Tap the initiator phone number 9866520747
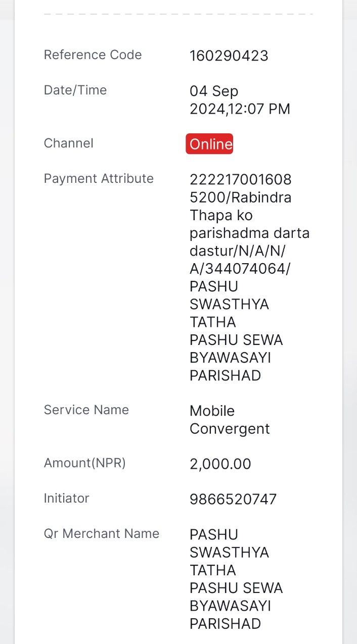Image resolution: width=357 pixels, height=644 pixels. click(x=233, y=500)
